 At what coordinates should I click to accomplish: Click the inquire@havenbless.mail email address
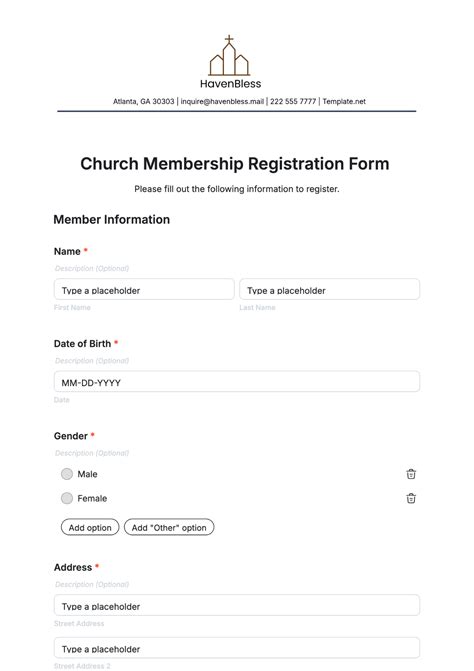coord(222,101)
